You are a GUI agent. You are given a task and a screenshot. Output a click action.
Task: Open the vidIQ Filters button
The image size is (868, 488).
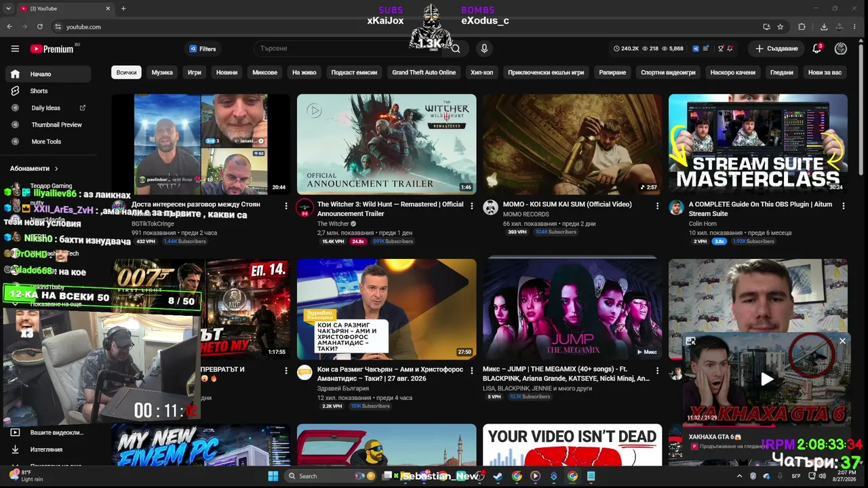[x=203, y=49]
